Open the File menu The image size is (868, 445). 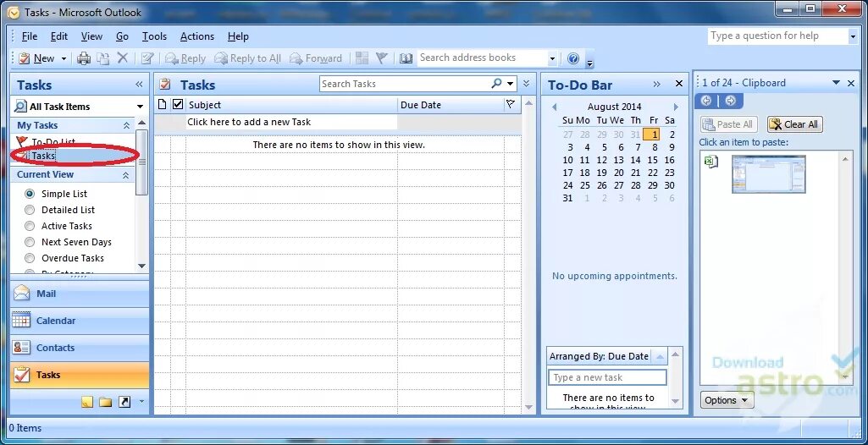(x=30, y=36)
